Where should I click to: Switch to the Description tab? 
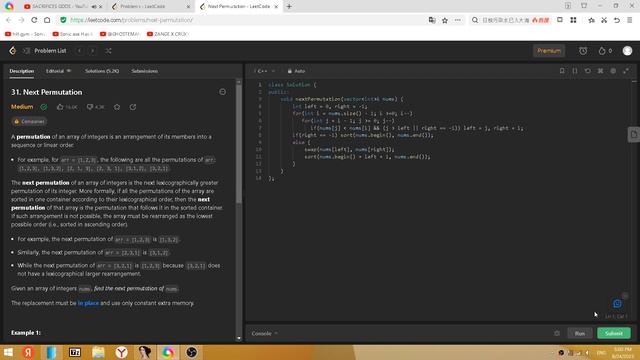tap(22, 71)
